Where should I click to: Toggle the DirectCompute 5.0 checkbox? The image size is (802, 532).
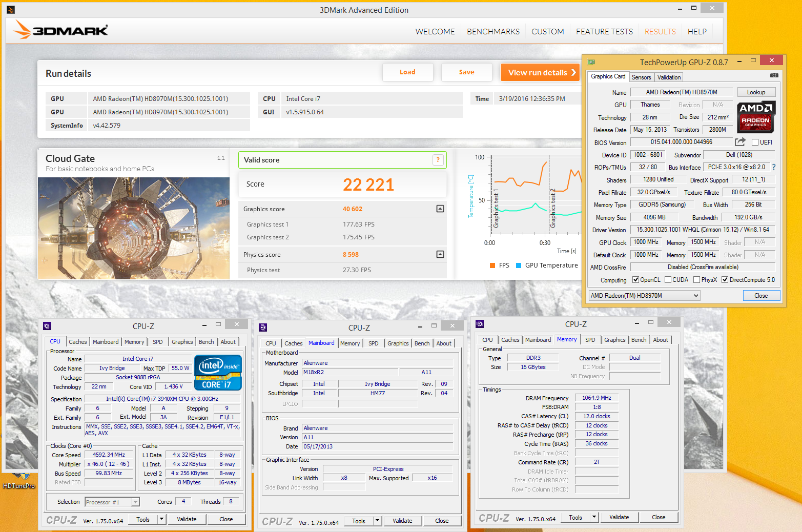click(x=725, y=280)
